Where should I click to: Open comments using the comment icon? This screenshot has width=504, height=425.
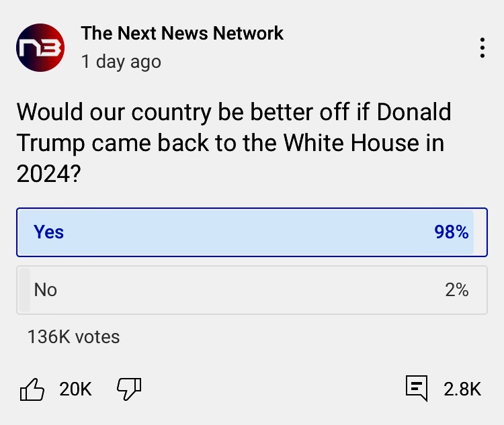417,388
